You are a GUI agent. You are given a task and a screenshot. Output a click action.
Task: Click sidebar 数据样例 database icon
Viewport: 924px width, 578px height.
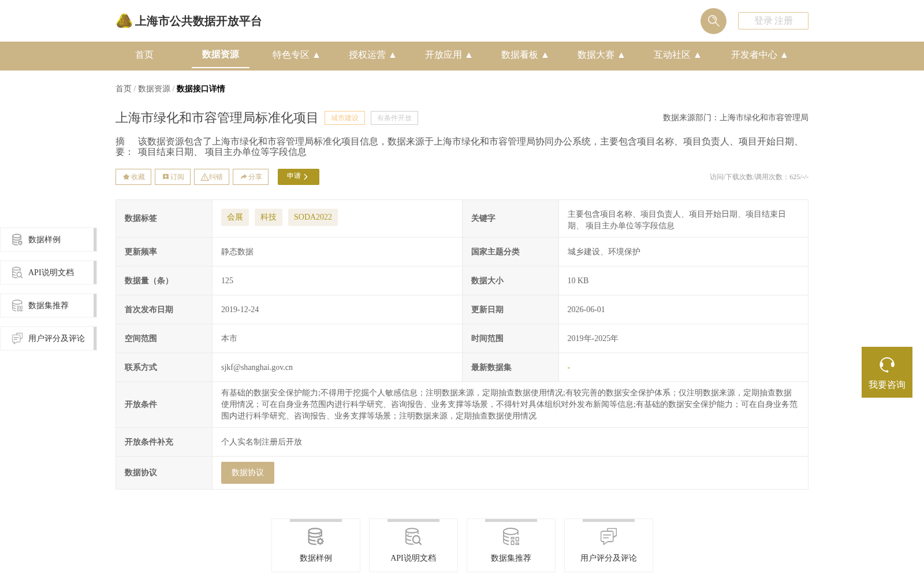point(17,239)
